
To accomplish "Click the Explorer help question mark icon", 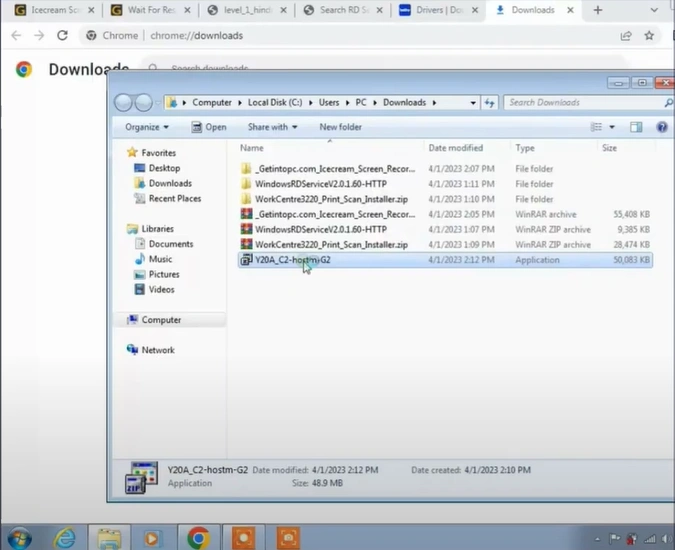I will pyautogui.click(x=661, y=127).
